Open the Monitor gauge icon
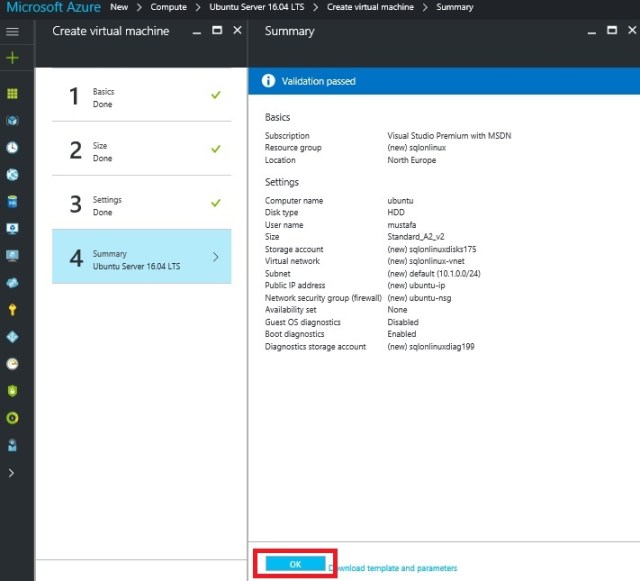640x581 pixels. (12, 364)
